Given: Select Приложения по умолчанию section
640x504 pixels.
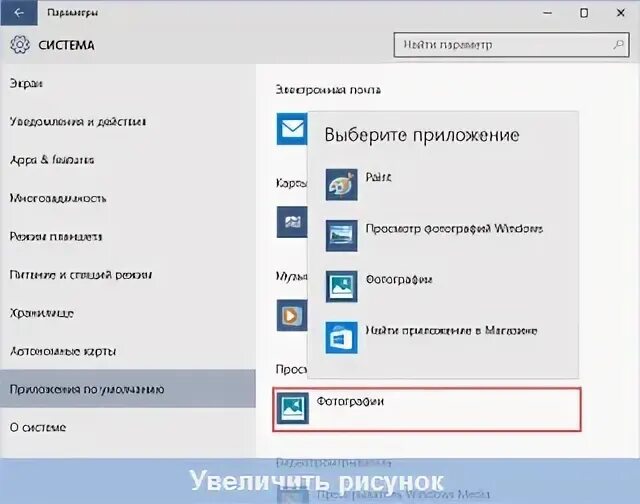Looking at the screenshot, I should [128, 389].
